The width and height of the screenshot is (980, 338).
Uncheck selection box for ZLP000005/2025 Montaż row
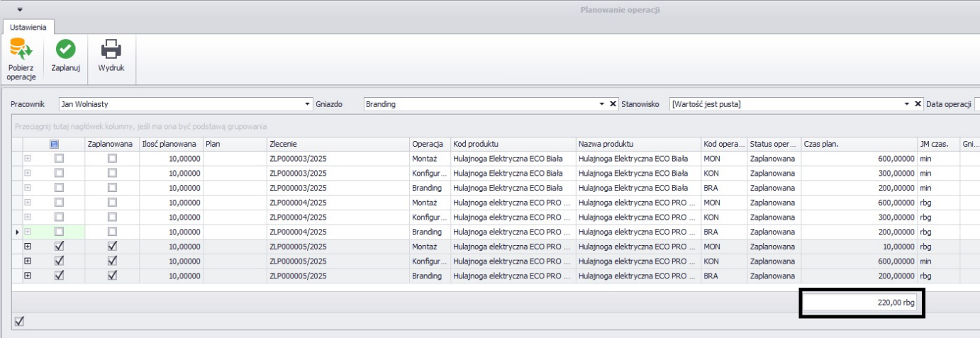59,247
